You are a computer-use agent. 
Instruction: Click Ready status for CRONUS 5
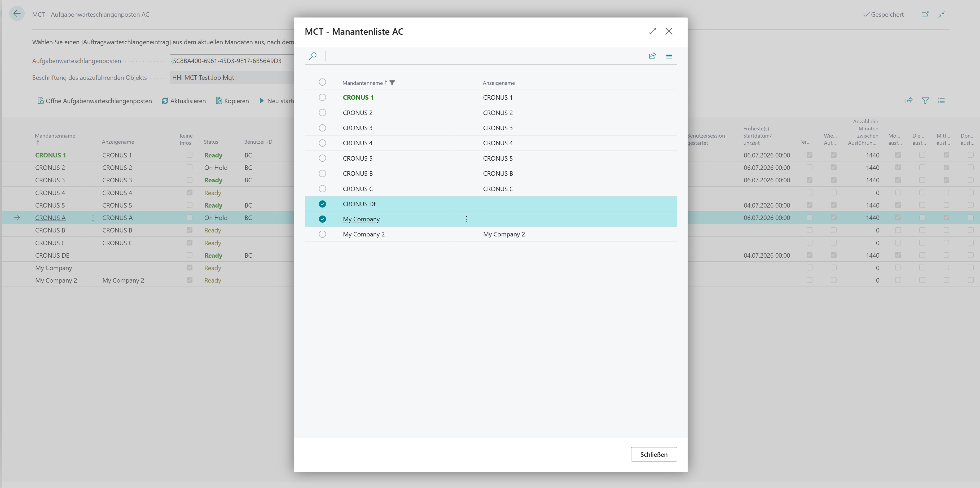click(213, 205)
